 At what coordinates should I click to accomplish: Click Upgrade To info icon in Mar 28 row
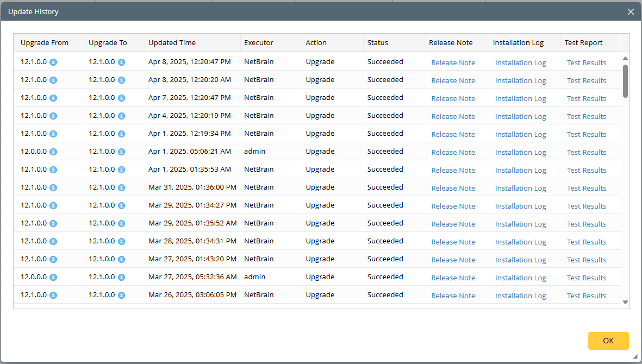click(x=121, y=241)
